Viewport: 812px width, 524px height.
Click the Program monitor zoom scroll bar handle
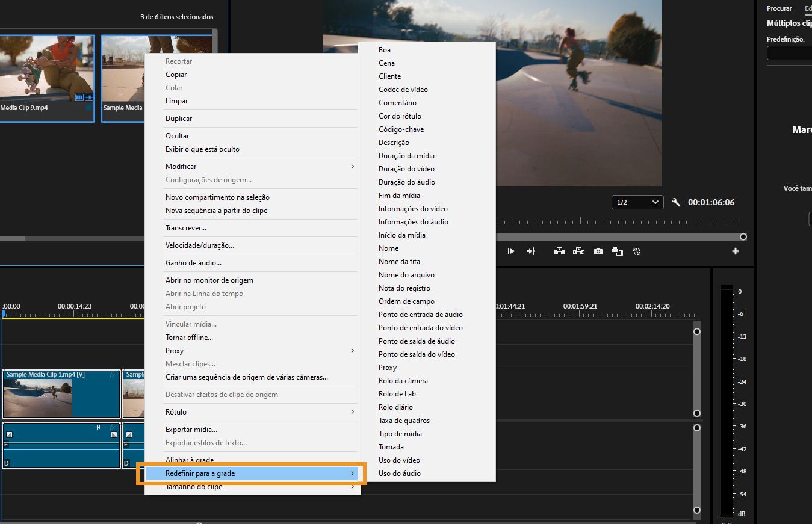click(x=743, y=237)
